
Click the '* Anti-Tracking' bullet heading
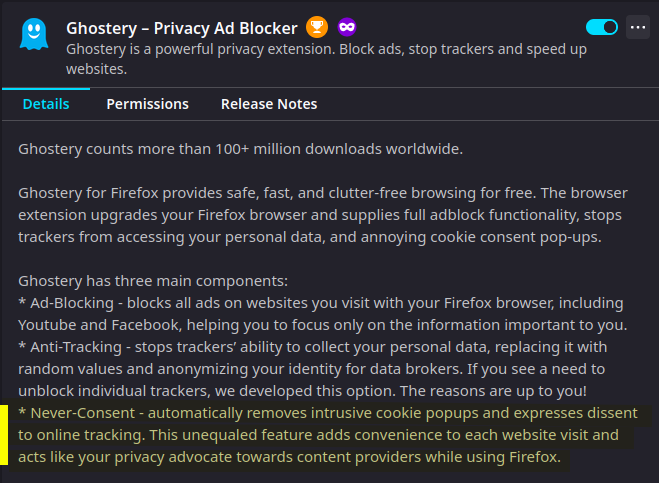70,347
